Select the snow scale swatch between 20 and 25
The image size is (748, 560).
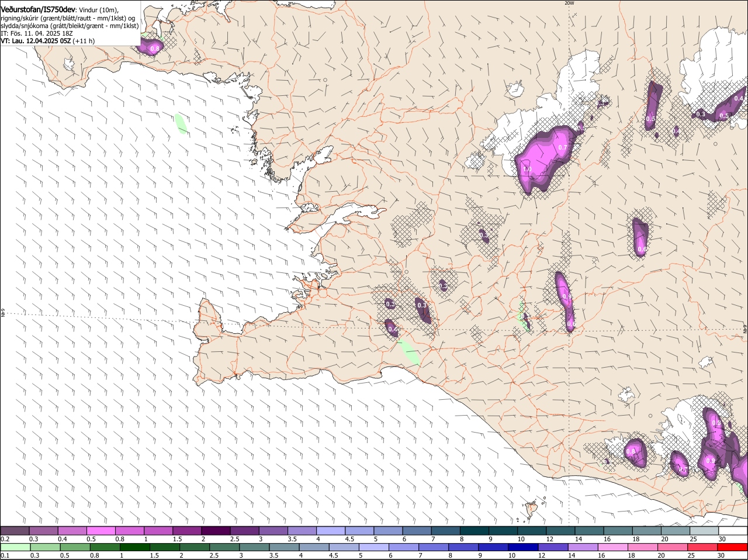676,530
